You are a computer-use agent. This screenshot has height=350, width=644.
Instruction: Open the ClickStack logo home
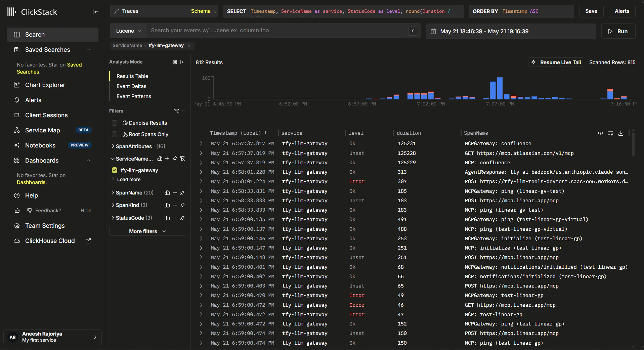pos(32,12)
